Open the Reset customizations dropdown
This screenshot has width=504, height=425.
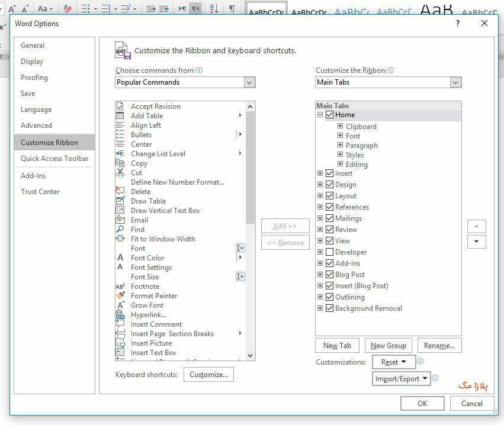[394, 362]
